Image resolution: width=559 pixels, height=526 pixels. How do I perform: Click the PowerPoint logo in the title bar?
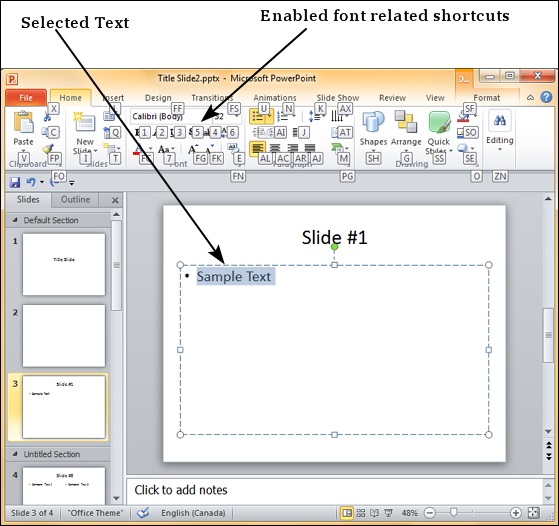pyautogui.click(x=12, y=79)
